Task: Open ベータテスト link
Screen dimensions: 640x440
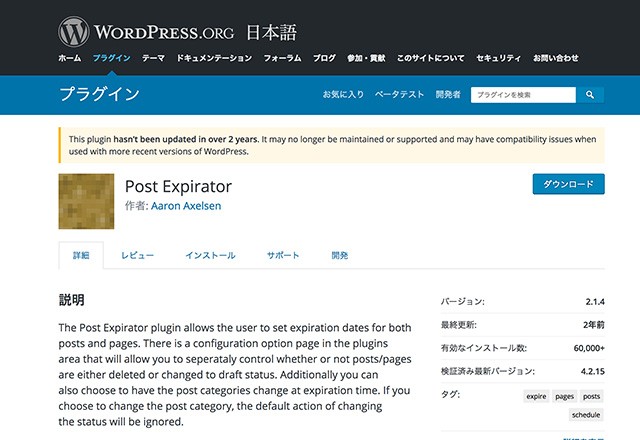Action: (x=399, y=95)
